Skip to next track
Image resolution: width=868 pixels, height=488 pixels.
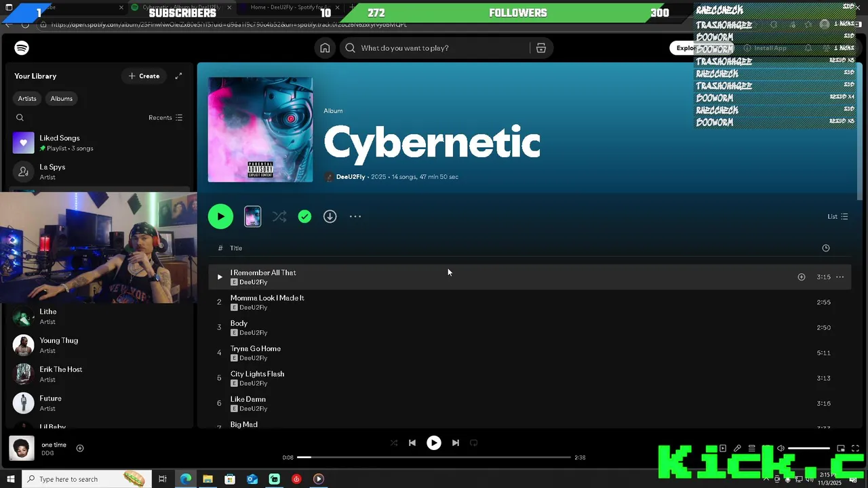456,443
